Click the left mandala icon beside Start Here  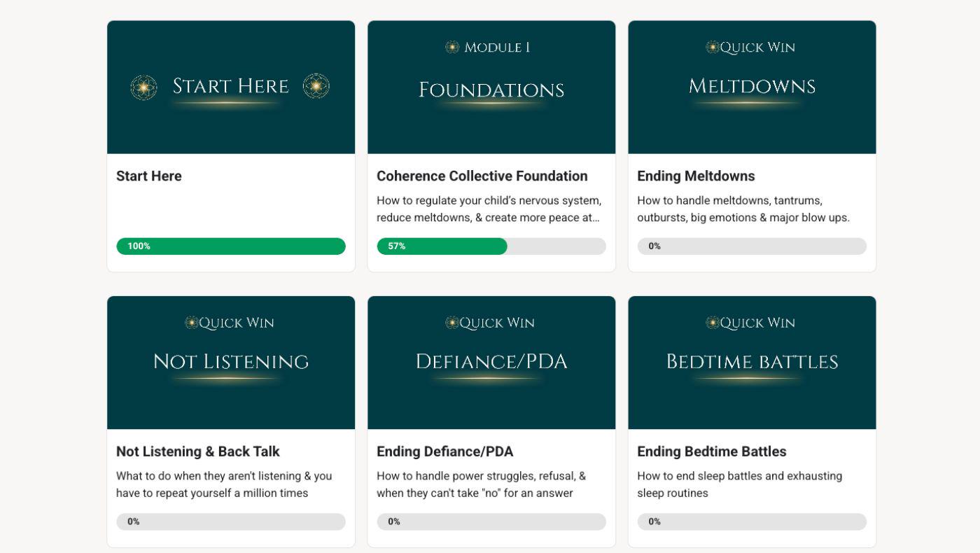[143, 87]
